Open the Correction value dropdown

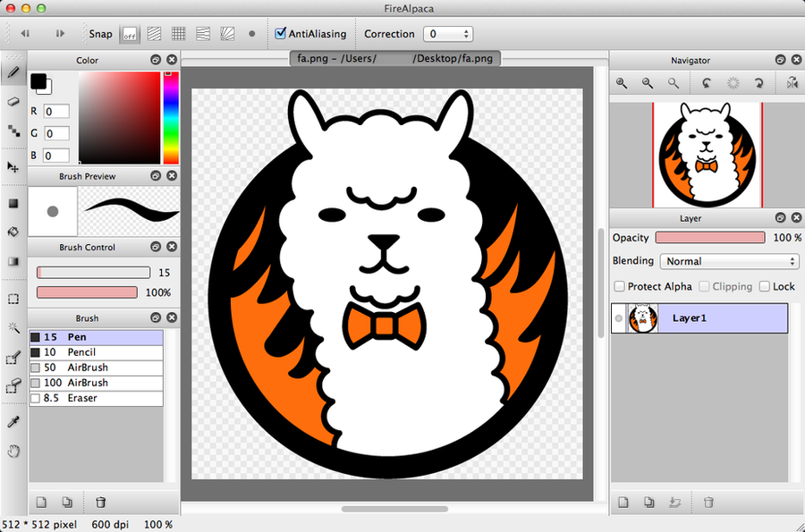pyautogui.click(x=448, y=34)
